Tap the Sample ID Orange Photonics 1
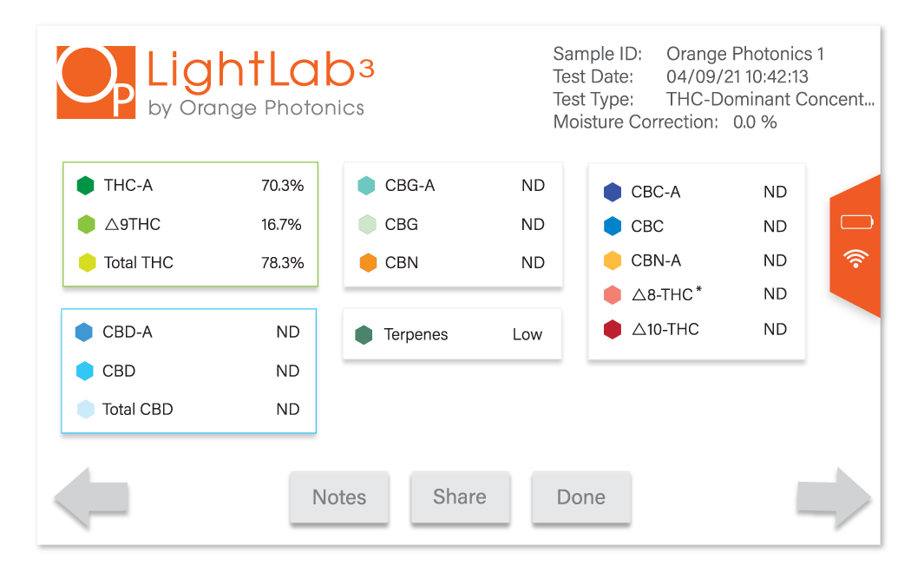924x579 pixels. (745, 54)
